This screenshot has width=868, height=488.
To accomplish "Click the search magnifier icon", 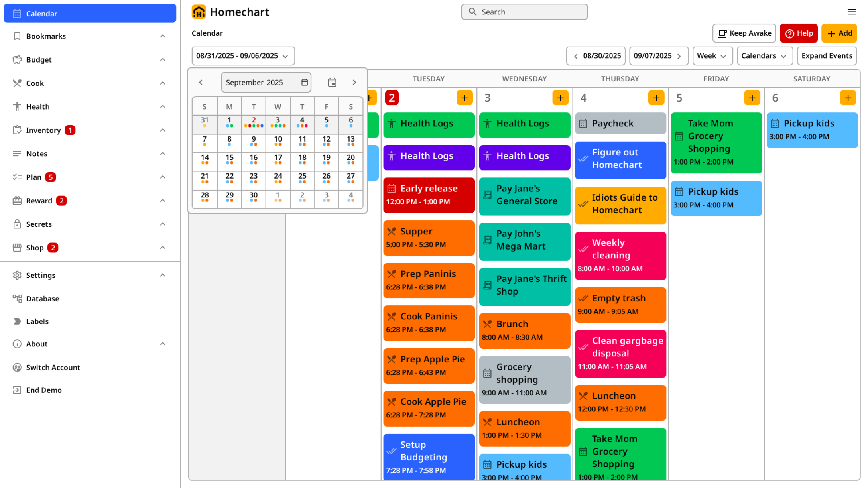I will pos(472,11).
